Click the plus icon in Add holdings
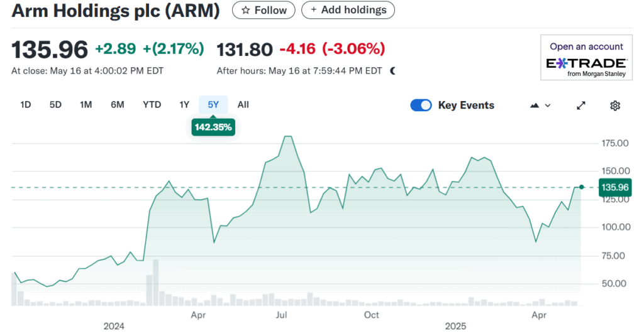The width and height of the screenshot is (644, 336). pos(313,9)
